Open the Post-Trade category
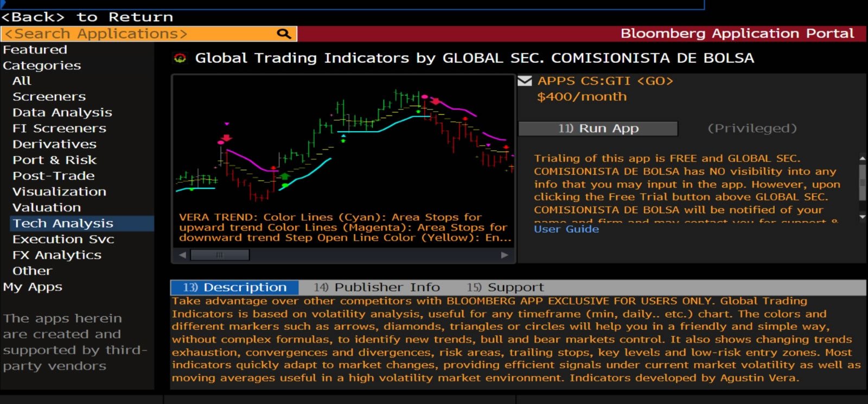The width and height of the screenshot is (868, 404). [x=53, y=176]
